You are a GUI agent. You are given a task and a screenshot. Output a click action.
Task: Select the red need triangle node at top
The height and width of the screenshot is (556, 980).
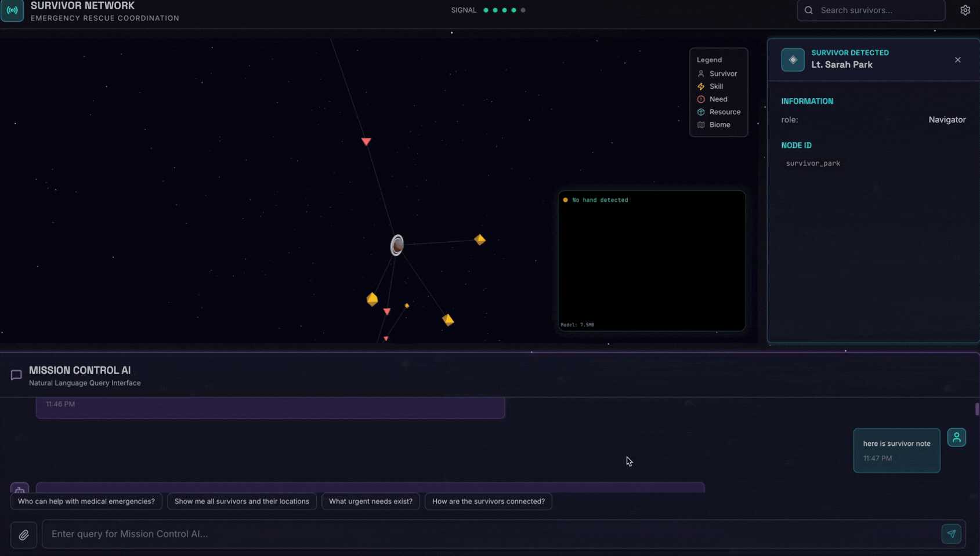point(366,141)
